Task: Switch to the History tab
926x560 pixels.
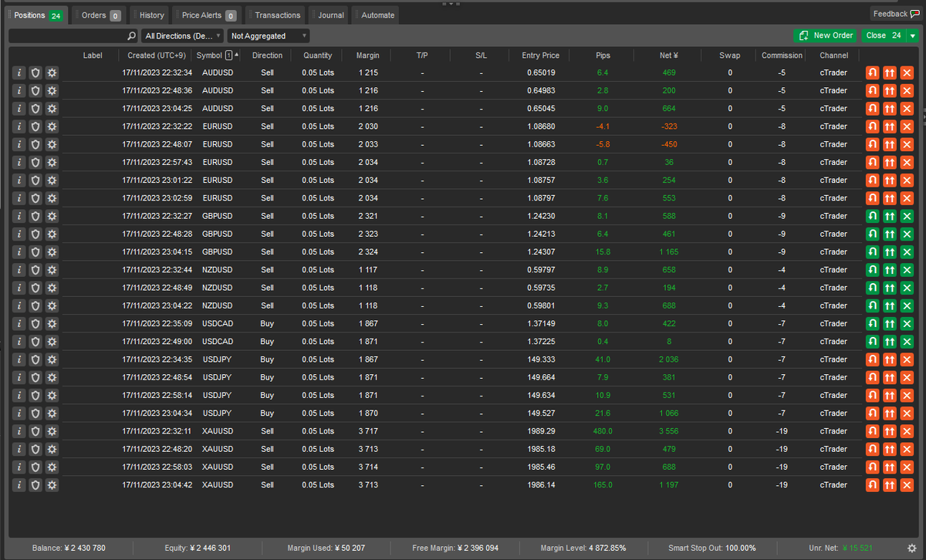Action: pyautogui.click(x=149, y=15)
